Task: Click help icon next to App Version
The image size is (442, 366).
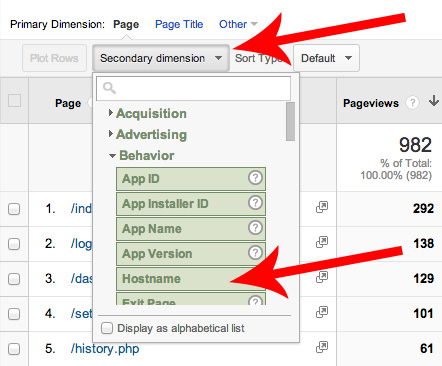Action: pos(255,253)
